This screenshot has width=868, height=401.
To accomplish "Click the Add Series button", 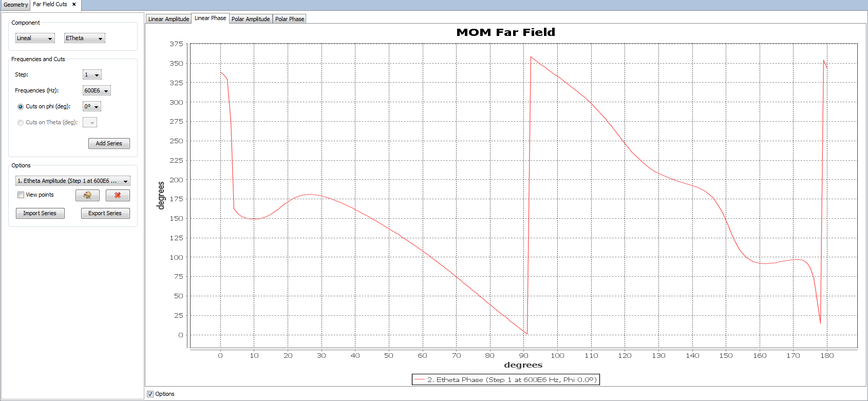I will (x=109, y=144).
